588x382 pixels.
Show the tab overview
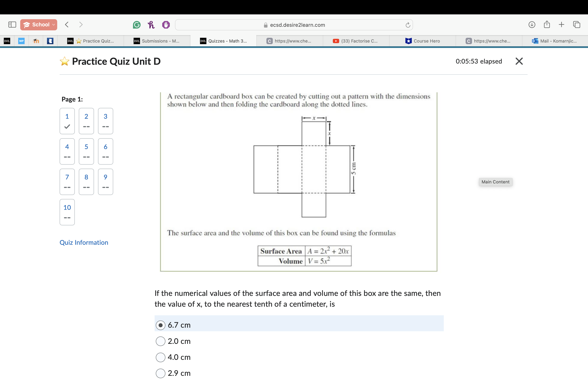tap(577, 24)
